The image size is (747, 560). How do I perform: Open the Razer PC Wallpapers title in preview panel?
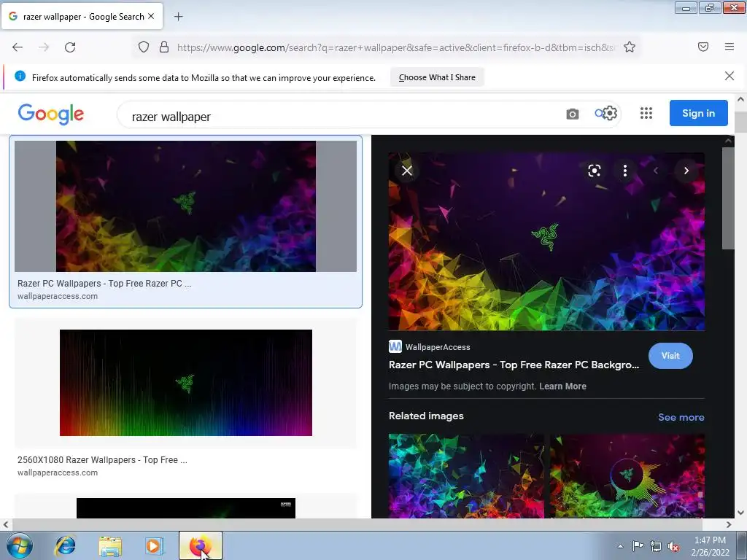(x=514, y=365)
